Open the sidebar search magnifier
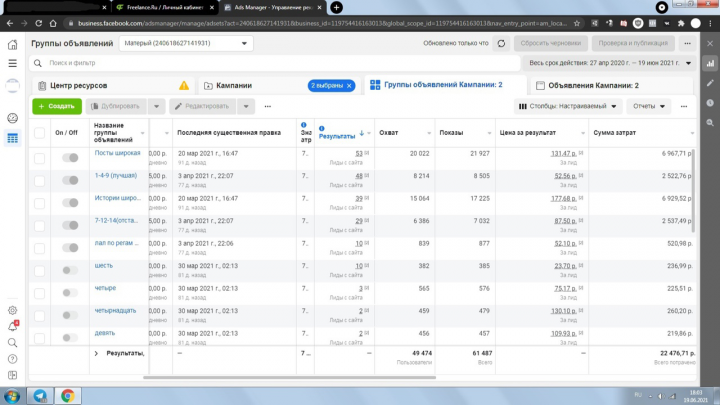The height and width of the screenshot is (405, 720). coord(12,343)
